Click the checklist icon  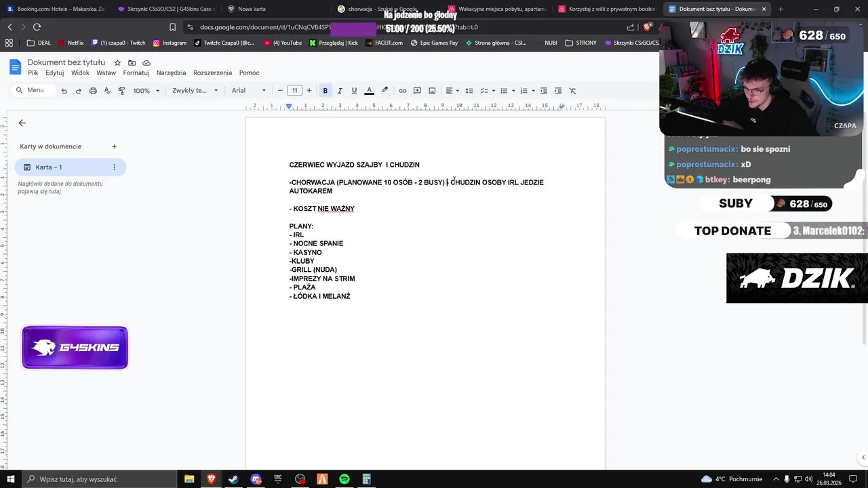(484, 91)
